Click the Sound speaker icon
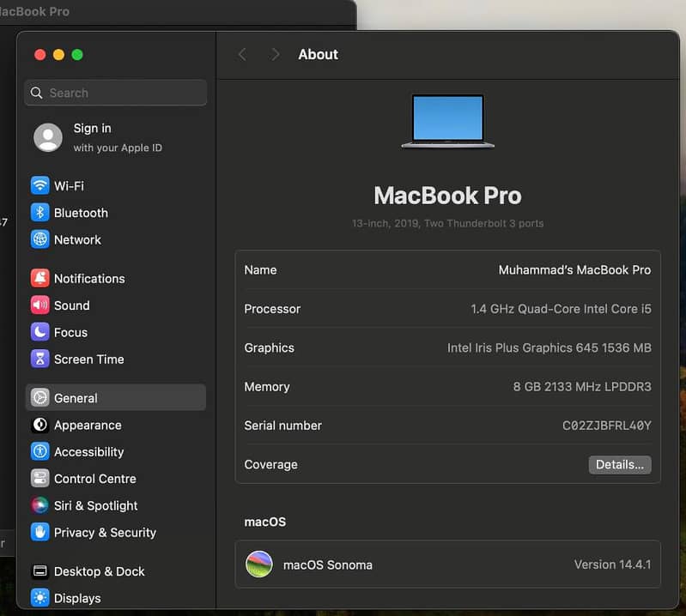Screen dimensions: 686x616 pos(39,305)
